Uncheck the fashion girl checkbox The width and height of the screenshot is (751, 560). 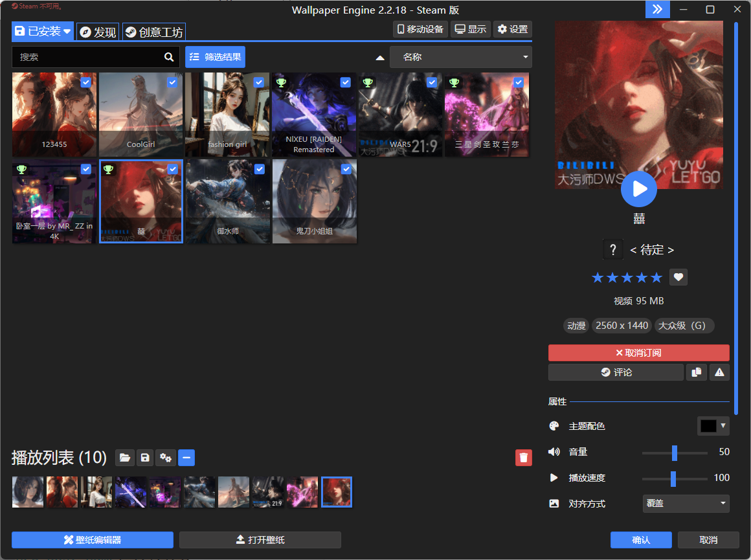[x=259, y=82]
